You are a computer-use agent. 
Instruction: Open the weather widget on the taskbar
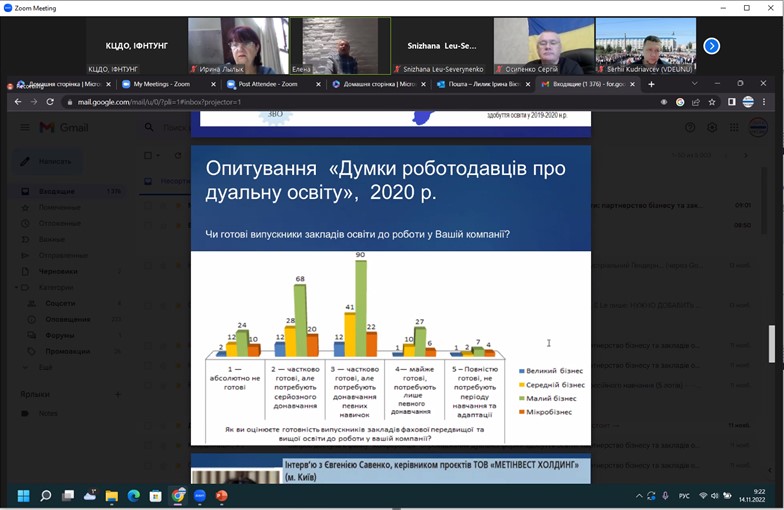coord(90,496)
